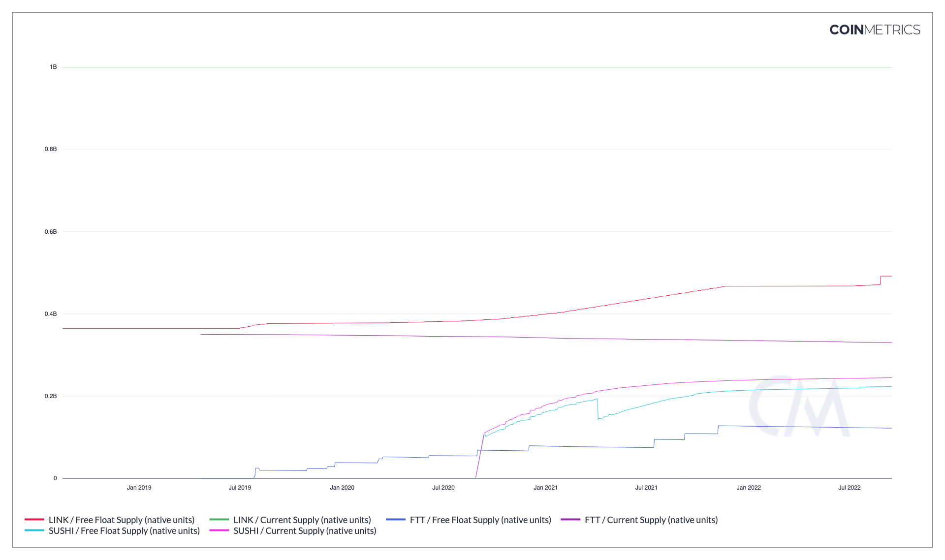Click the 1B y-axis label
Image resolution: width=945 pixels, height=560 pixels.
(53, 67)
